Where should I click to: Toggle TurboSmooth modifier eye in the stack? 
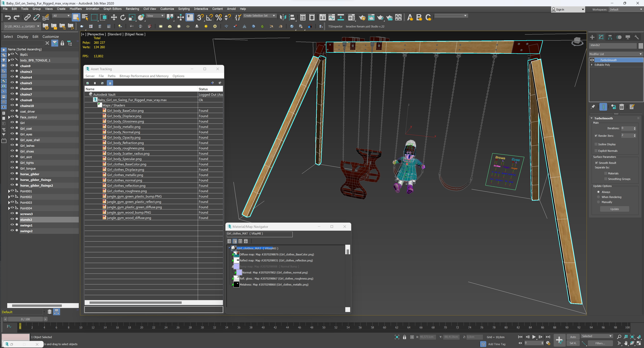(x=592, y=60)
